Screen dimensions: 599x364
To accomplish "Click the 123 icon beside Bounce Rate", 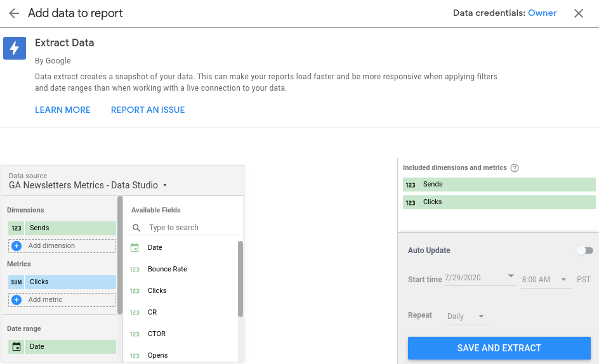I will tap(135, 270).
